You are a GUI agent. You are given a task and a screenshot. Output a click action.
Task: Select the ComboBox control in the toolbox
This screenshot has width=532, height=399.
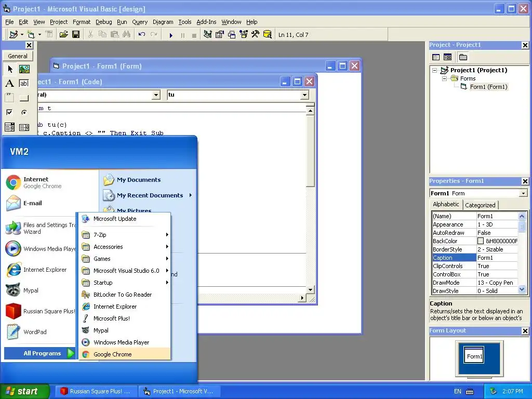[10, 127]
